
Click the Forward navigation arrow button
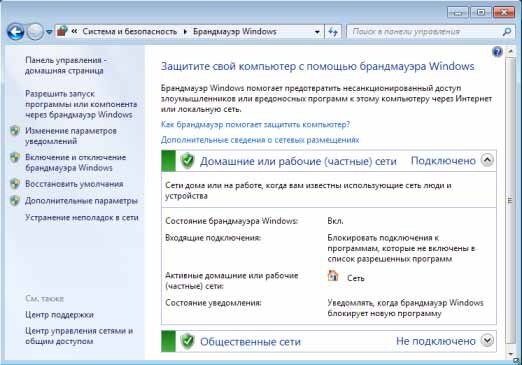point(35,32)
